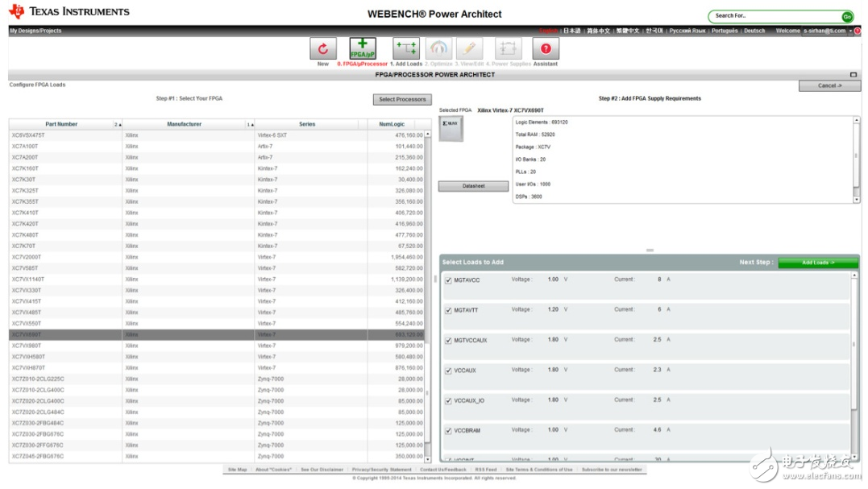Click the green Add Loads button
Viewport: 868px width, 489px height.
click(x=817, y=263)
